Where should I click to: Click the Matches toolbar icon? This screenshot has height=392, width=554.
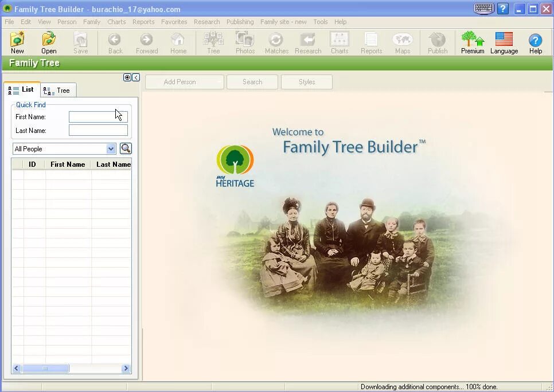276,42
